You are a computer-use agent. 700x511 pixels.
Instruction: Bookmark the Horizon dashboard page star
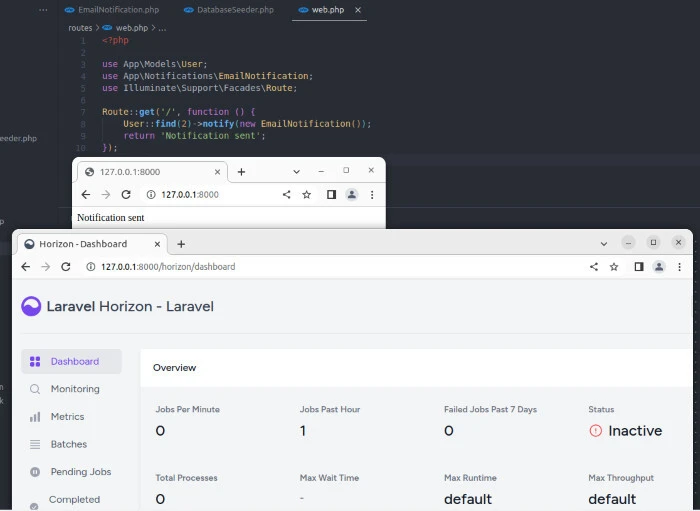pyautogui.click(x=614, y=267)
